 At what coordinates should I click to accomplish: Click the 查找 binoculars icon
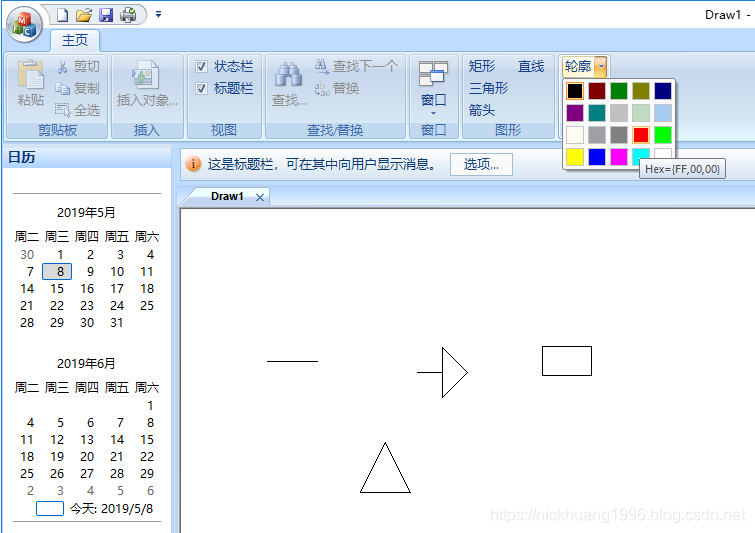(x=288, y=75)
